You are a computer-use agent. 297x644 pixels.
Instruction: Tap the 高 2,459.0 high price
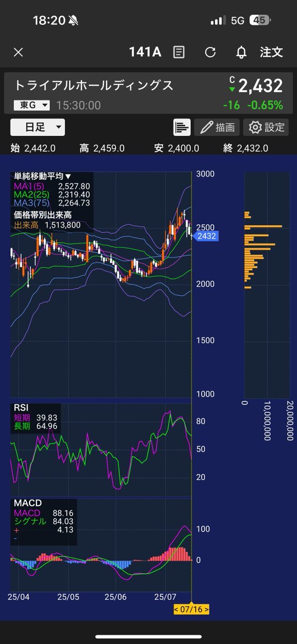pos(102,148)
